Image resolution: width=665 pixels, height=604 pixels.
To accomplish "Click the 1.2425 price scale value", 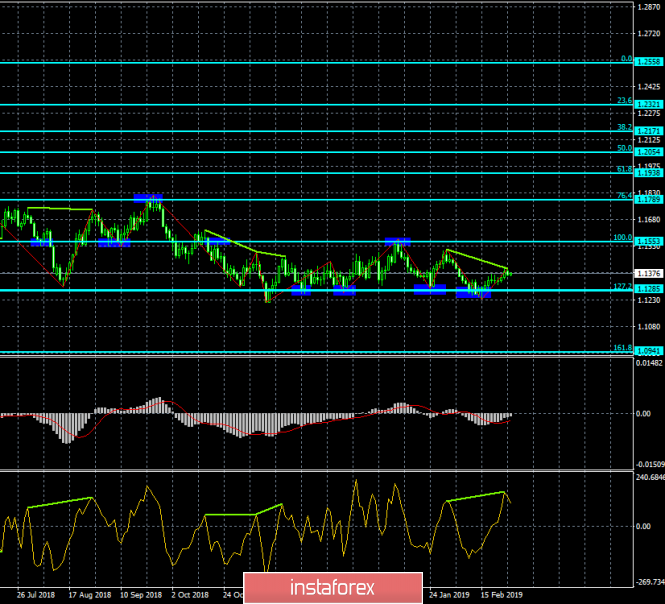I will tap(649, 87).
